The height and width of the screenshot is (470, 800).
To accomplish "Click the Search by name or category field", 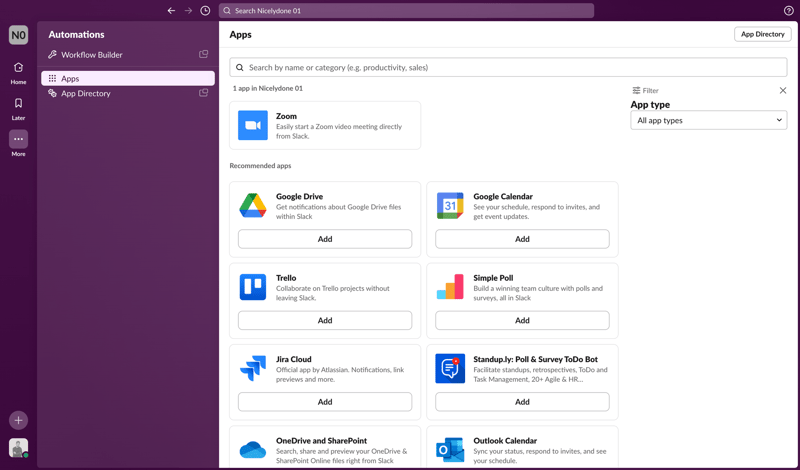I will [508, 67].
